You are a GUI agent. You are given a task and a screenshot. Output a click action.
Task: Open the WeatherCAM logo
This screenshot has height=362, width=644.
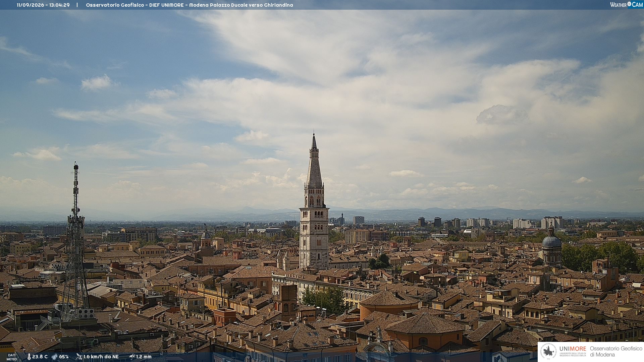coord(626,5)
